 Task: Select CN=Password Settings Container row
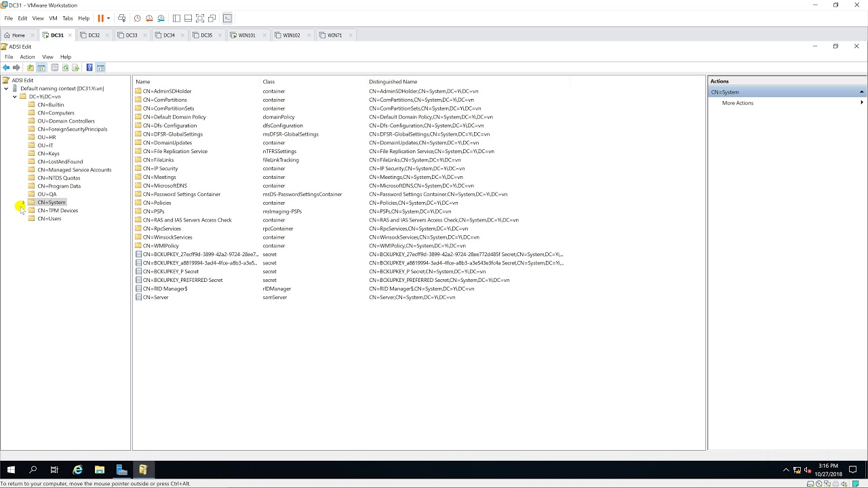[x=182, y=195]
